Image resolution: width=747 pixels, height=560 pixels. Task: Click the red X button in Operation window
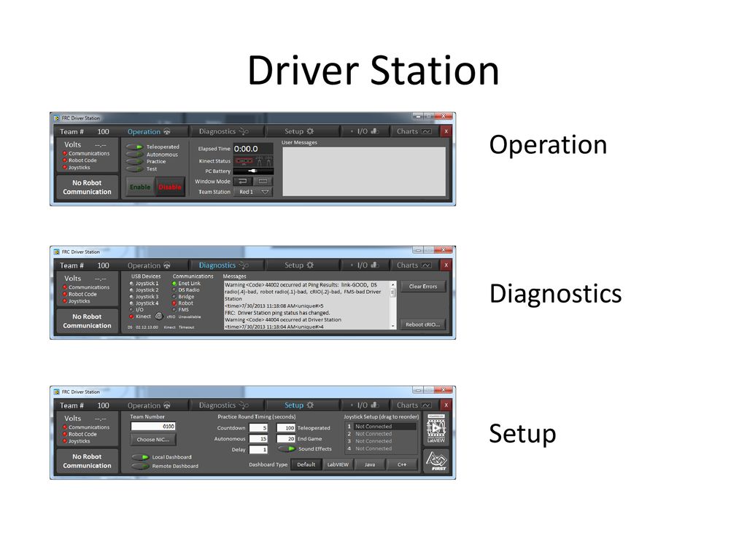point(446,131)
